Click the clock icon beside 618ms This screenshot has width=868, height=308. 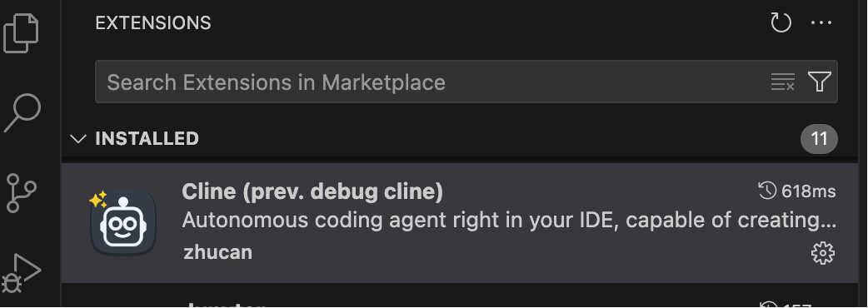coord(767,191)
